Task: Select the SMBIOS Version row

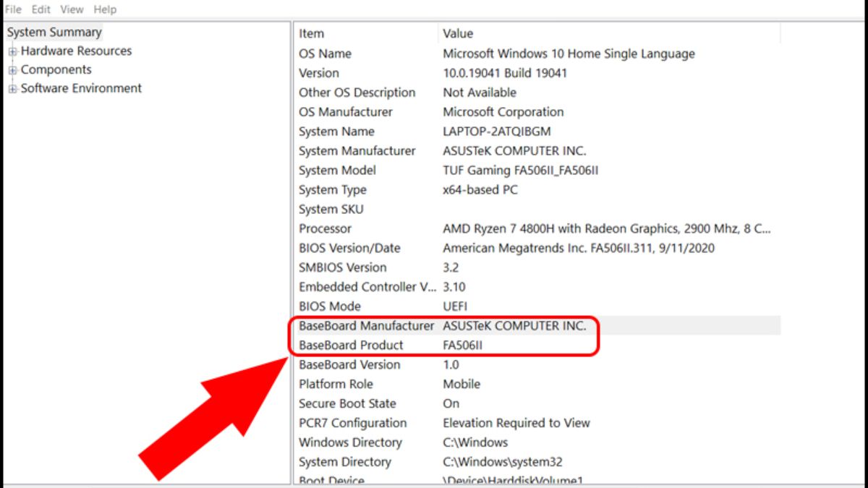Action: [537, 267]
